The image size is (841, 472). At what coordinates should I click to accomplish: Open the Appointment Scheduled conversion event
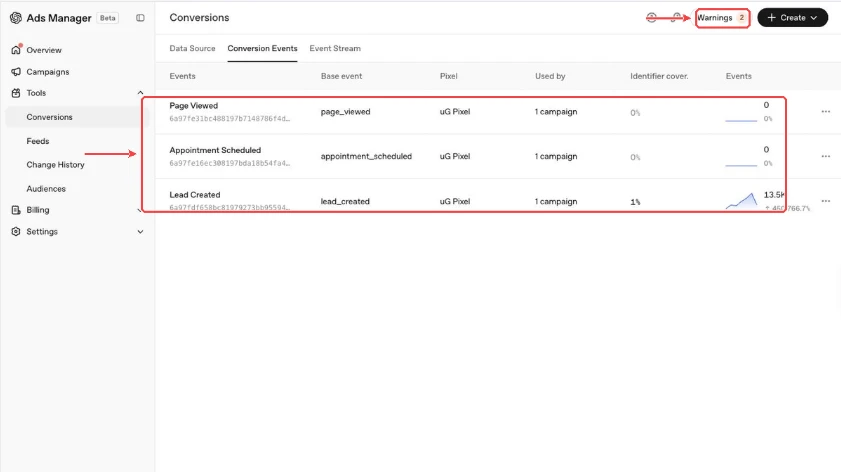[x=215, y=150]
